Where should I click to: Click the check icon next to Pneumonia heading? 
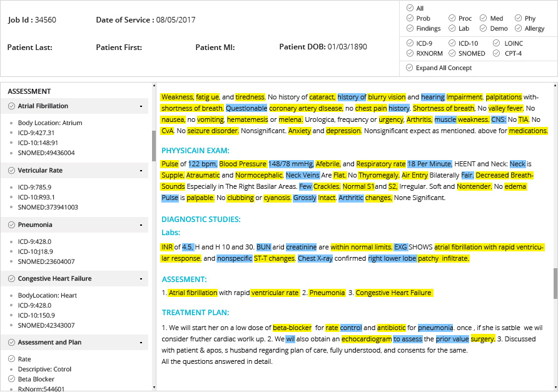[11, 225]
